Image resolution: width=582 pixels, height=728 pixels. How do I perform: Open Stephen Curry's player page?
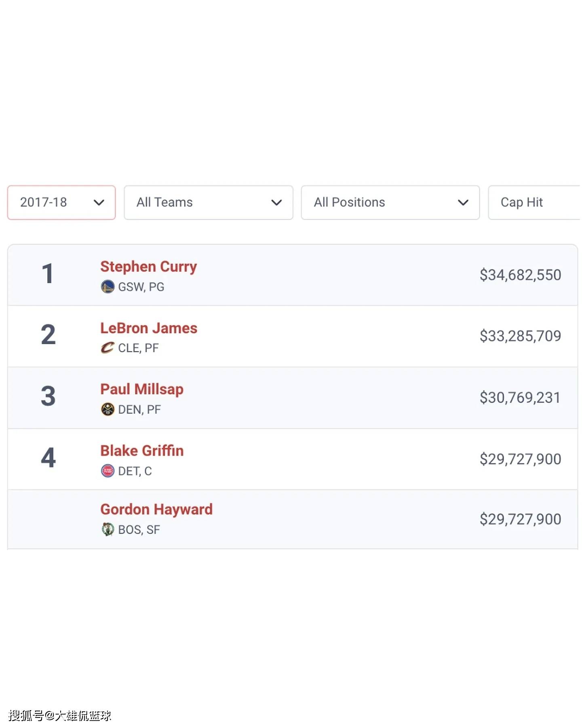pos(148,267)
